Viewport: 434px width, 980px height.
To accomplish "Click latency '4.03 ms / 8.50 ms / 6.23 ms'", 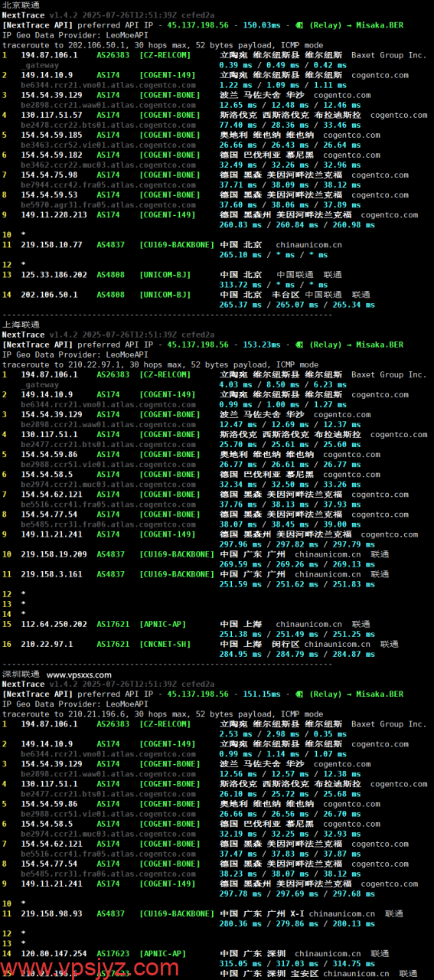I will 276,384.
